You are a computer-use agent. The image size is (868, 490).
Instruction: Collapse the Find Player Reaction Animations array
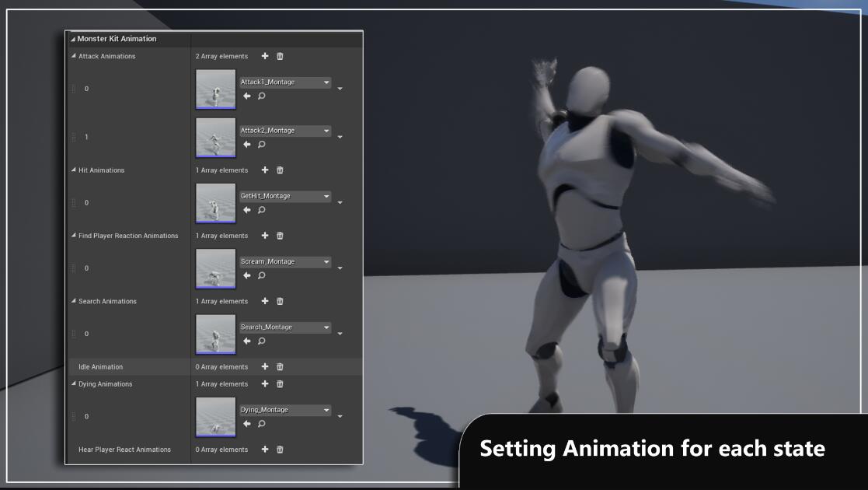tap(74, 236)
